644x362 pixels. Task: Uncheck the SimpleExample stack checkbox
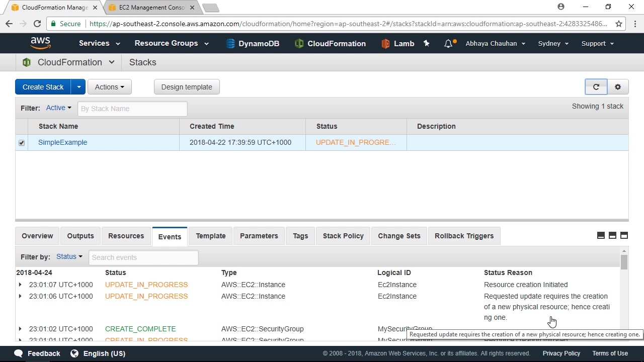tap(22, 143)
